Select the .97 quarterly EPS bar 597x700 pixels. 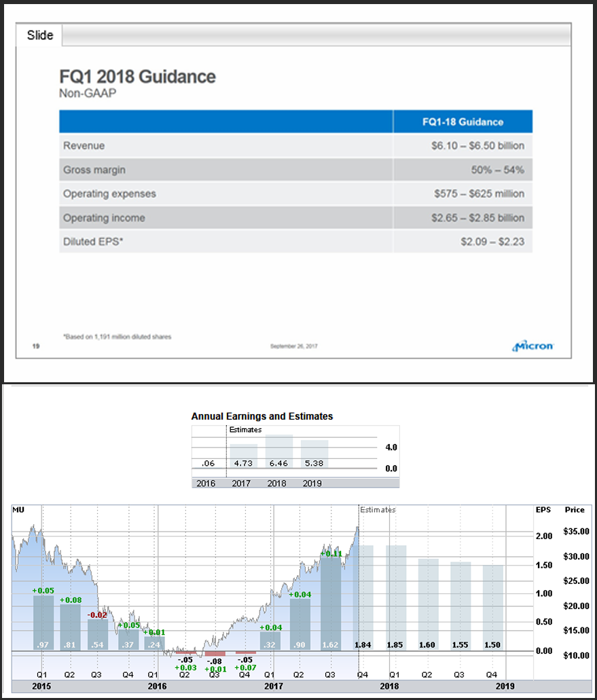point(43,623)
